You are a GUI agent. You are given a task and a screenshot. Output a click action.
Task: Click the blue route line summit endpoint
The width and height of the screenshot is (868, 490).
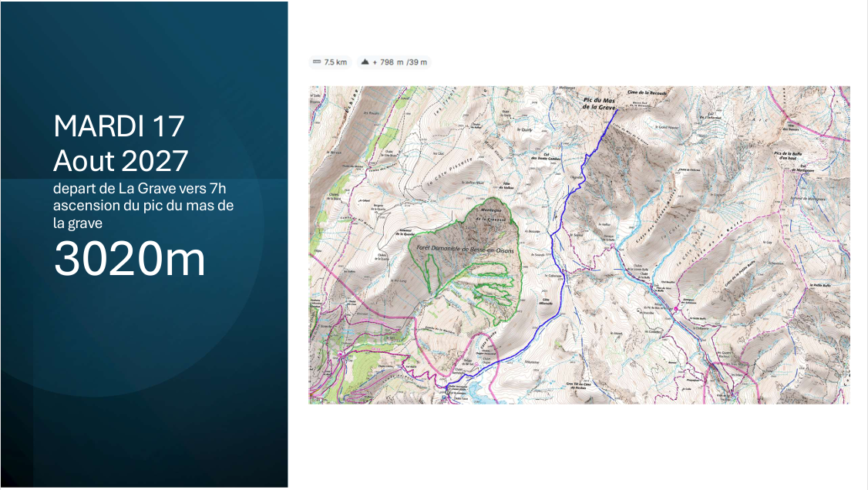[x=617, y=110]
